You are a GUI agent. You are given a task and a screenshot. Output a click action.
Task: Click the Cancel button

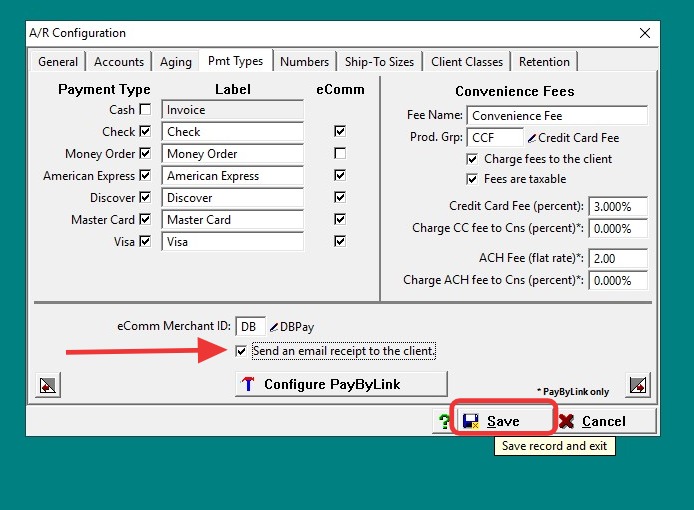(x=605, y=421)
